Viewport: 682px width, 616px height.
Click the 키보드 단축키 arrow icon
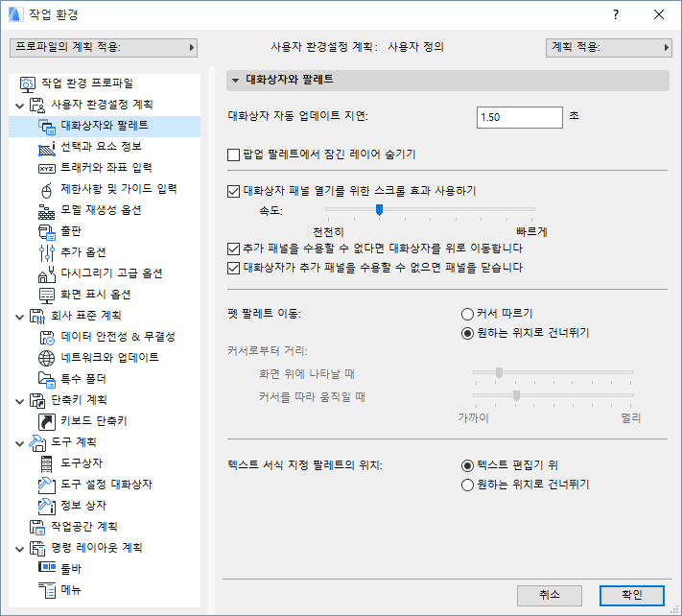point(47,421)
